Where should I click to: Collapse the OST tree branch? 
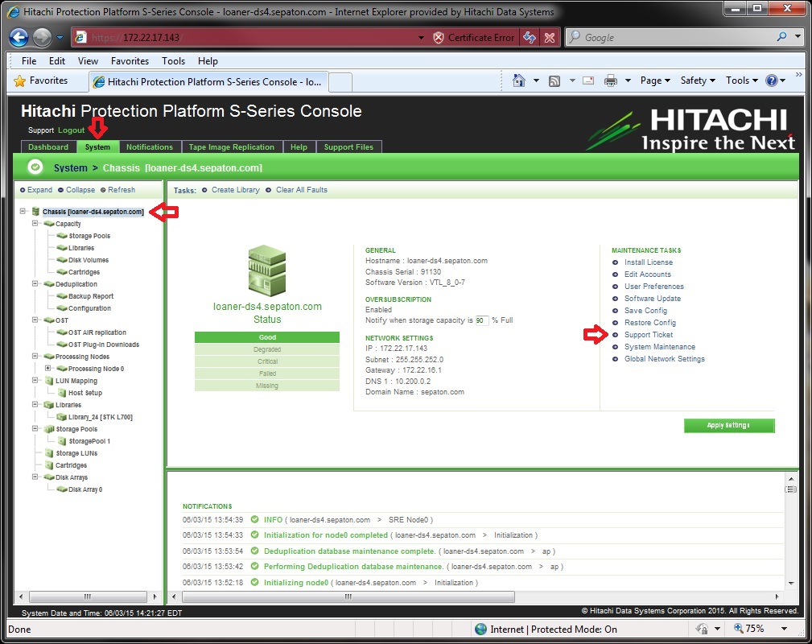[x=35, y=320]
